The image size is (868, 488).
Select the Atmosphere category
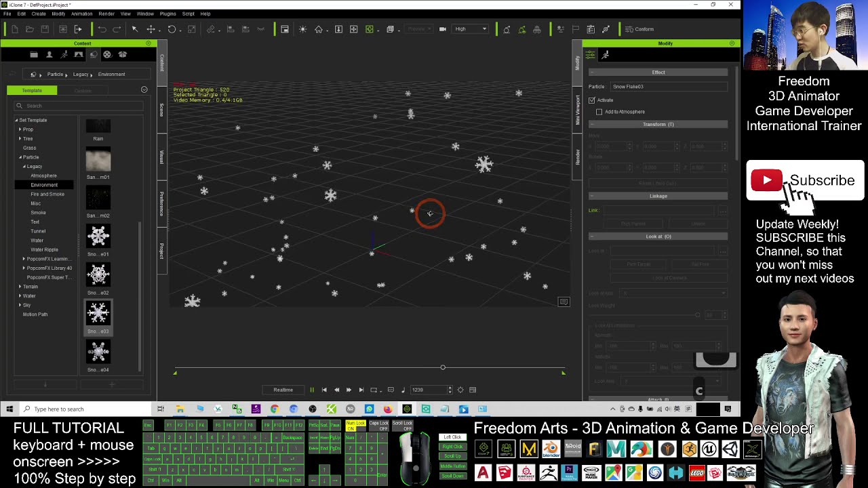pos(43,176)
